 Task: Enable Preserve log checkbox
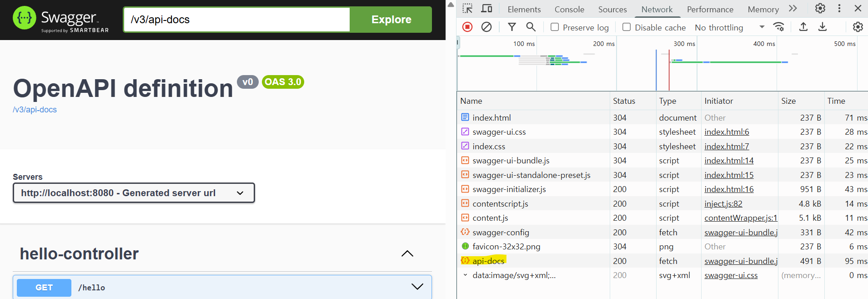coord(555,27)
